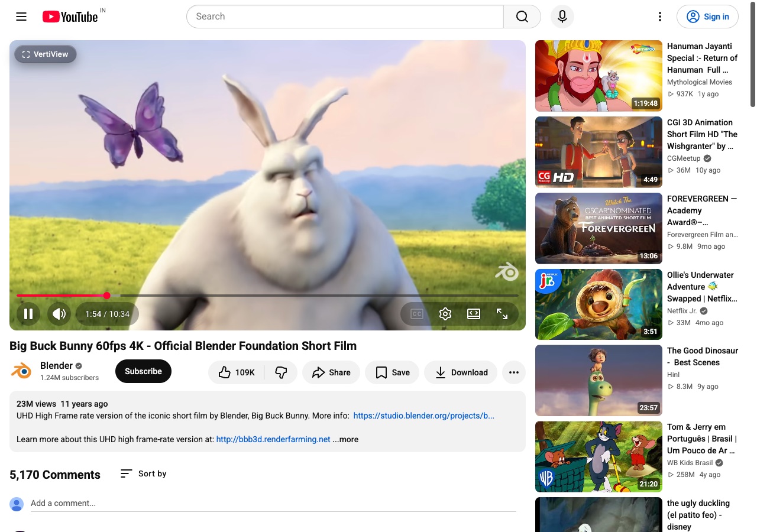Open the three-dot settings menu in header
The width and height of the screenshot is (757, 532).
click(660, 17)
